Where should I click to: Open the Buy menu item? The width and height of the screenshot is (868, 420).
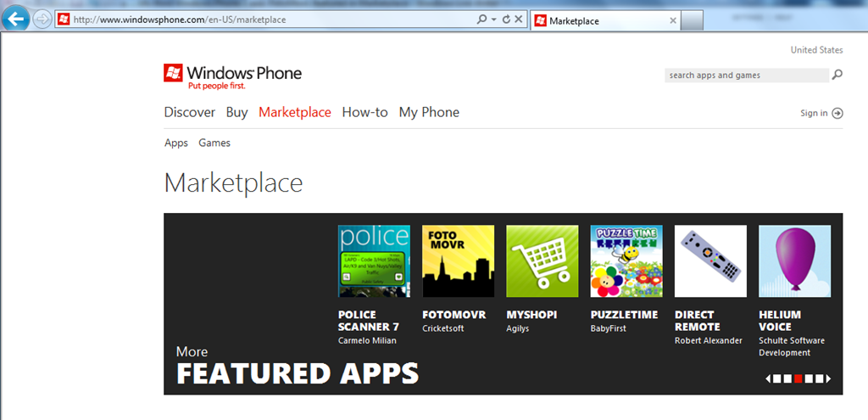click(x=237, y=113)
